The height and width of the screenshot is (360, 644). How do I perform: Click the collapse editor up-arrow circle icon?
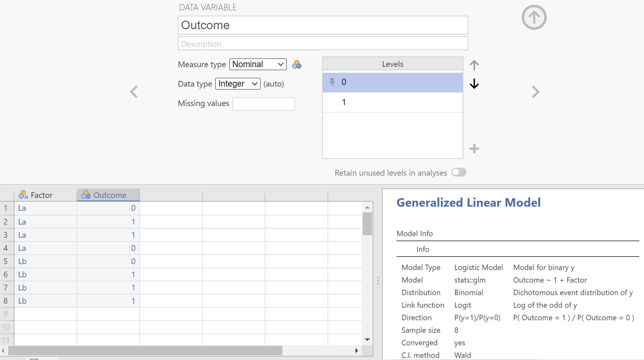point(534,17)
